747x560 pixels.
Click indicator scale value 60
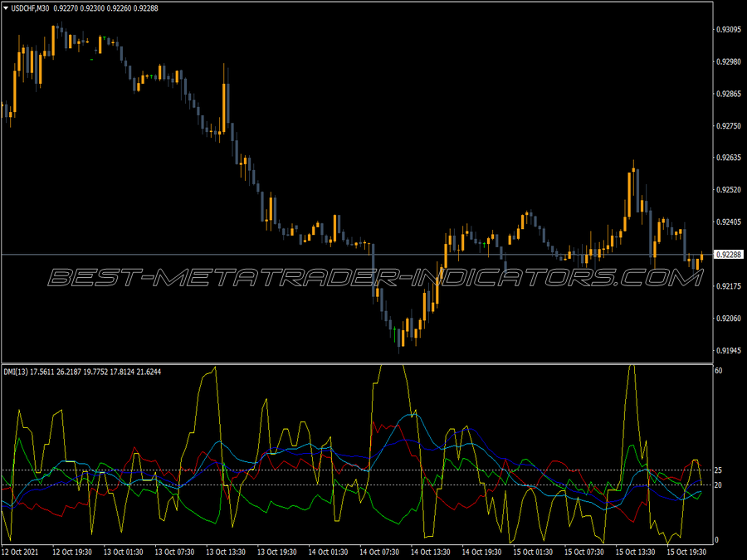click(719, 371)
